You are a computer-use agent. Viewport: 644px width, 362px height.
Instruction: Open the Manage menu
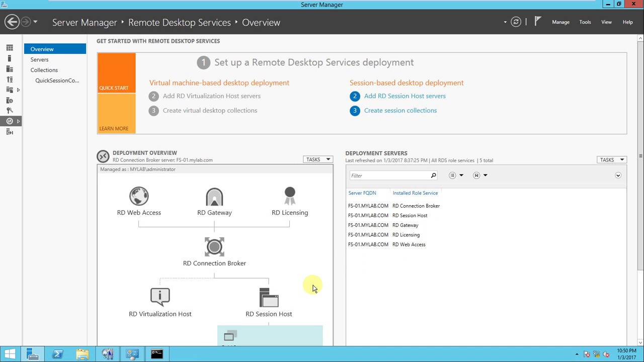[560, 22]
